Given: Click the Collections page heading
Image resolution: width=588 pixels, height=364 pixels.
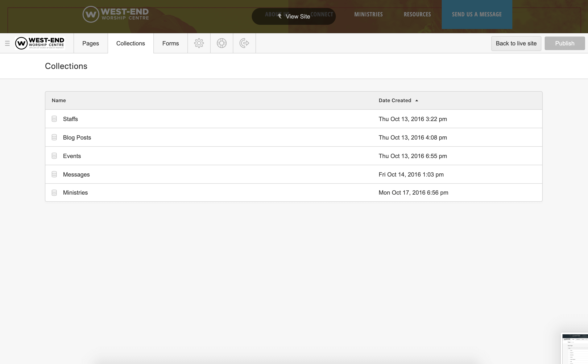Looking at the screenshot, I should 66,66.
